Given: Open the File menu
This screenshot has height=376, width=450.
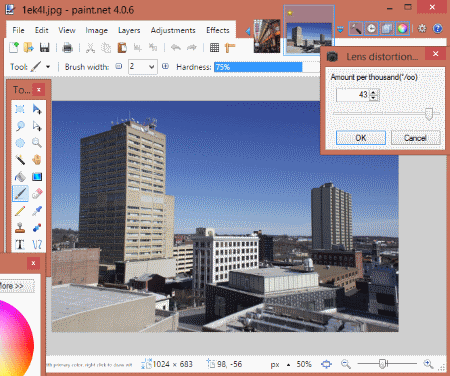Looking at the screenshot, I should [x=18, y=30].
